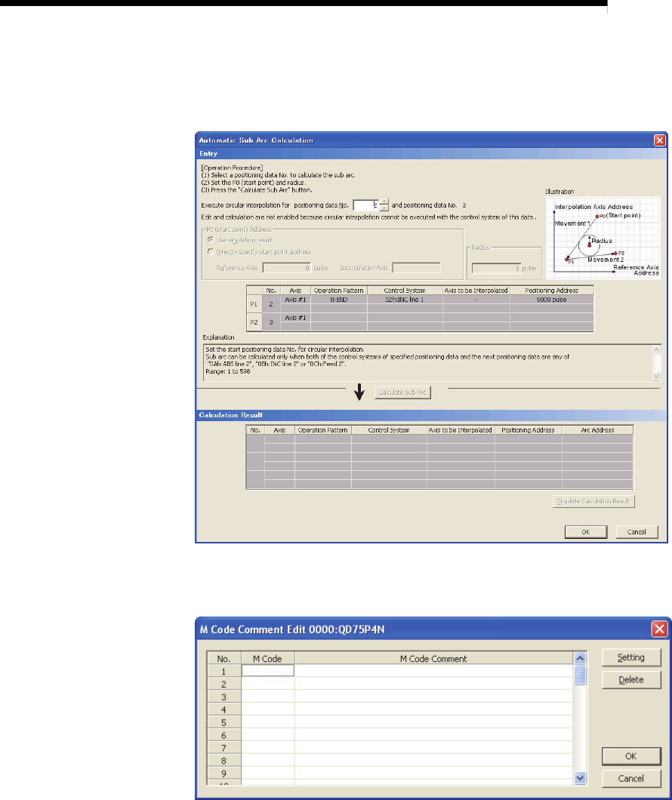Close the M Code Comment Edit window
672x800 pixels.
(659, 629)
